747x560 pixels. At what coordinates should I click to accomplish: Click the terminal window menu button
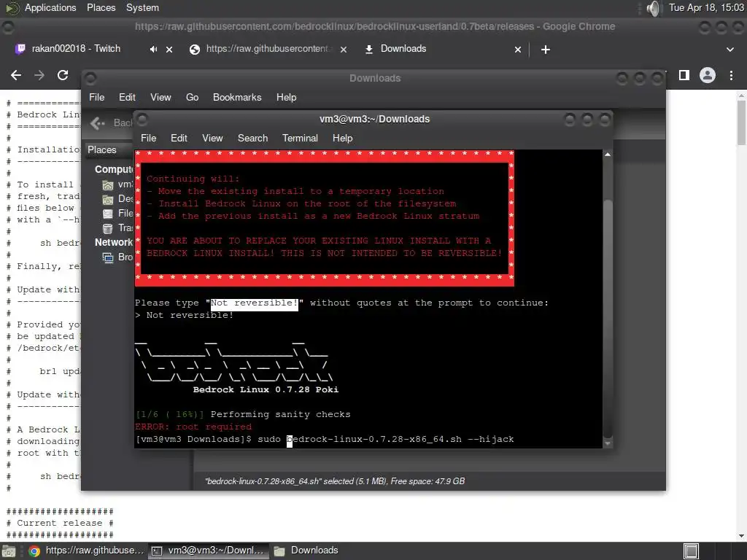142,119
